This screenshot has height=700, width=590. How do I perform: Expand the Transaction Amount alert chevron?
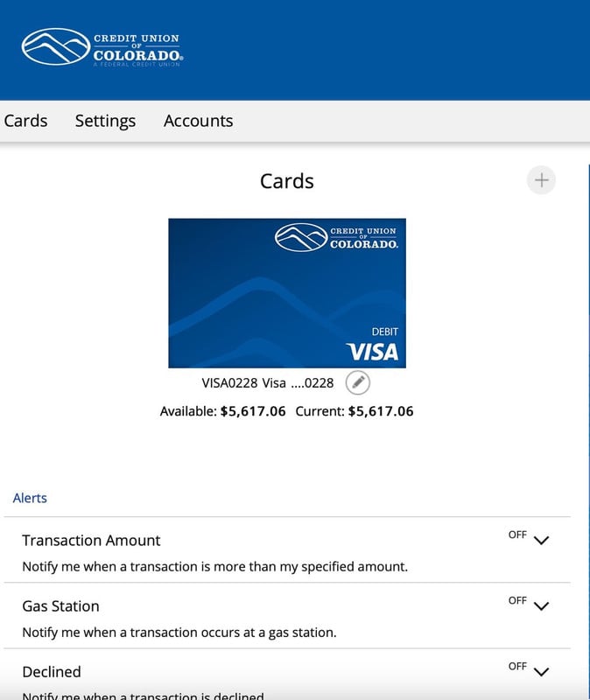pyautogui.click(x=541, y=541)
